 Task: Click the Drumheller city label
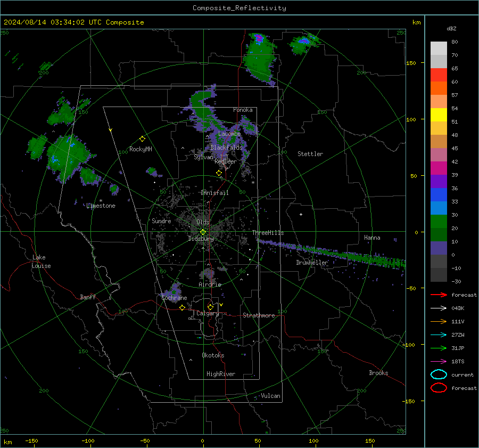tap(312, 263)
